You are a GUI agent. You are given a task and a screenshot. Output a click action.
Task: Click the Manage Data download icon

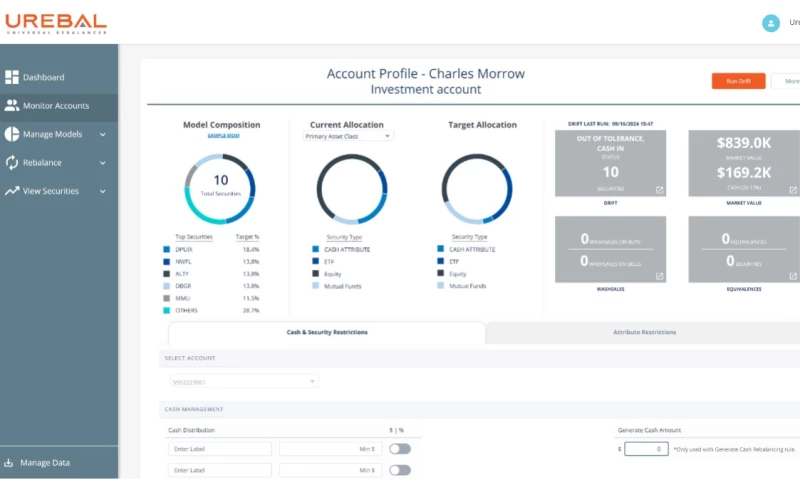click(x=9, y=463)
